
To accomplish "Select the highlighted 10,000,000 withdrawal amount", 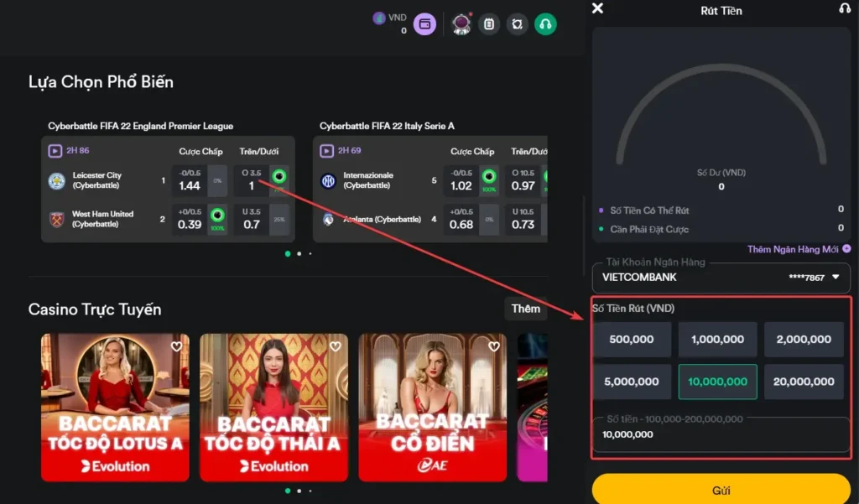I will coord(718,382).
